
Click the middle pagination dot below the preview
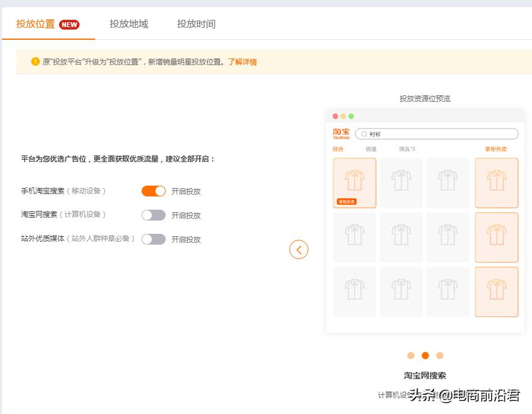pos(425,356)
